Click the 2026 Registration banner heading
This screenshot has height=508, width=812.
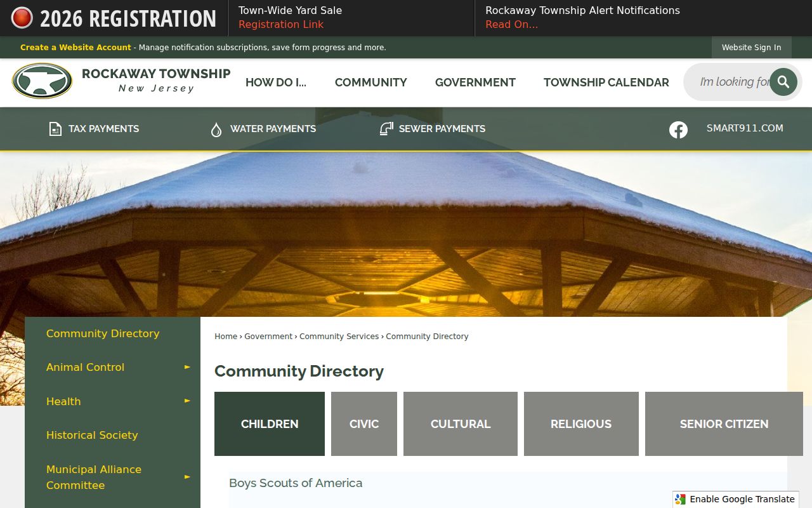coord(128,18)
